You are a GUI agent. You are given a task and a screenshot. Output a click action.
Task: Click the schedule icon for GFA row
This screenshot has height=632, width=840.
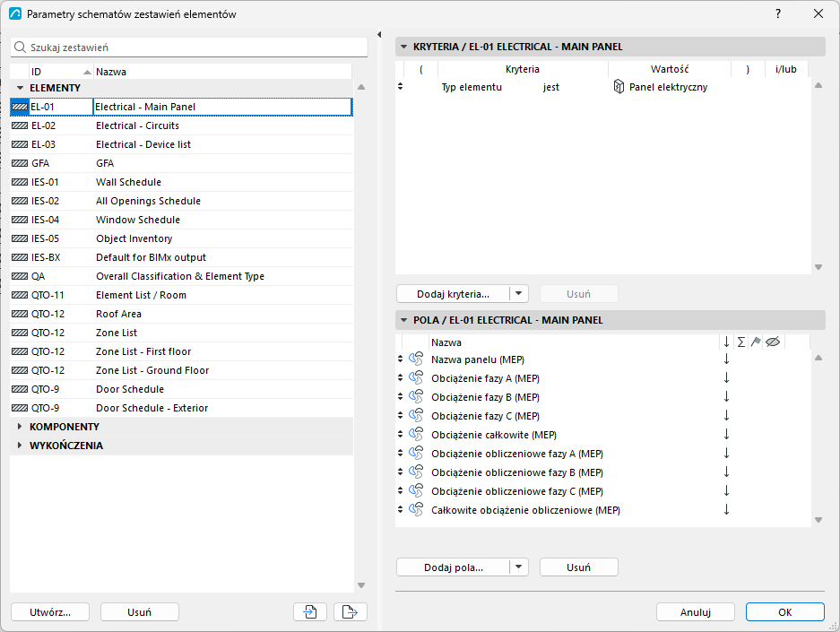[x=20, y=163]
